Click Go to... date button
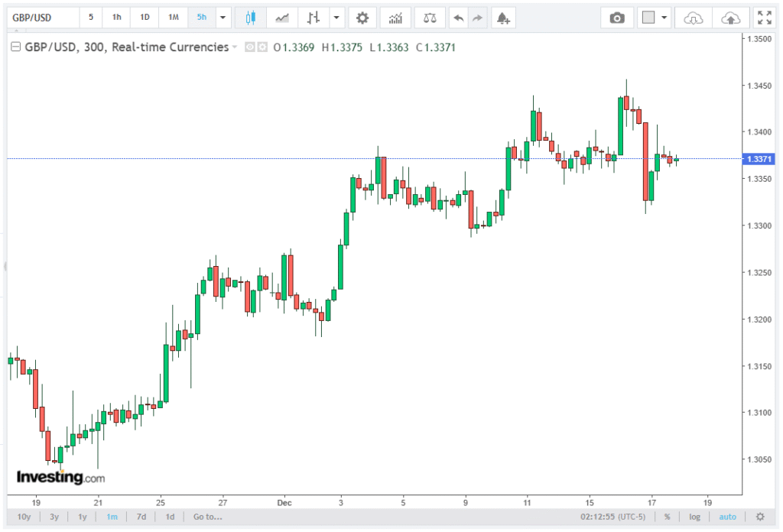 (207, 517)
